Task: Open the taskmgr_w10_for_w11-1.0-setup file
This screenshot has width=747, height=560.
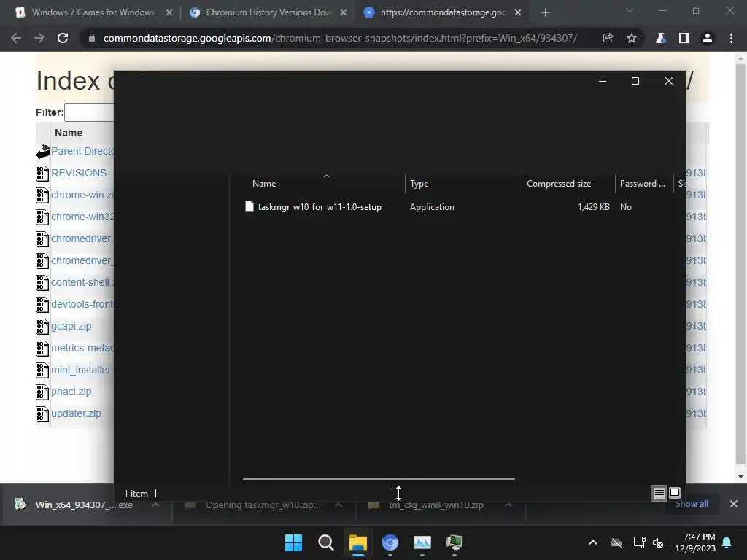Action: point(320,206)
